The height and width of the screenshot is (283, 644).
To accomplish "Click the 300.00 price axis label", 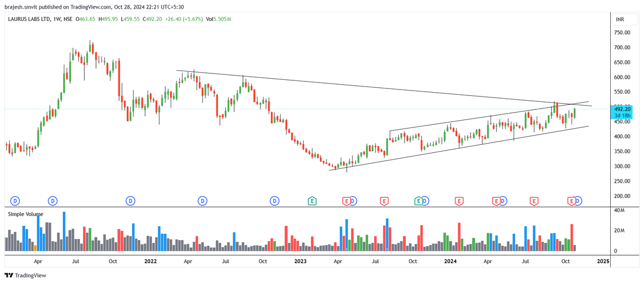I will (622, 167).
